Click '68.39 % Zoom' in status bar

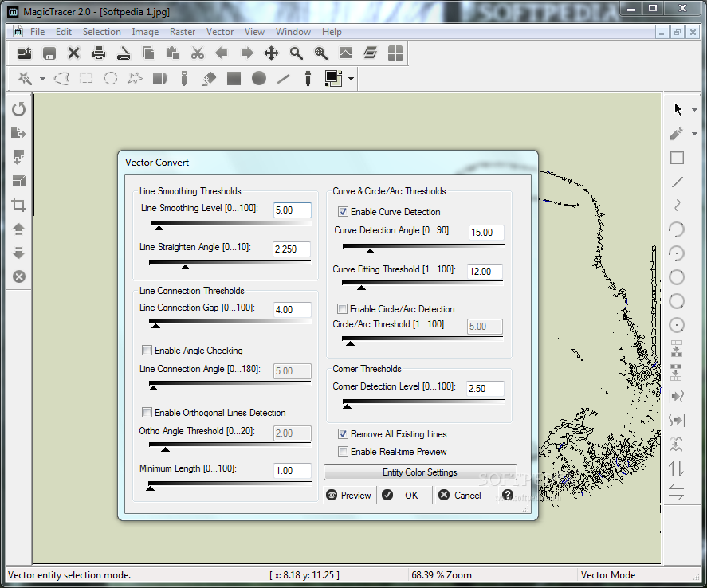442,575
